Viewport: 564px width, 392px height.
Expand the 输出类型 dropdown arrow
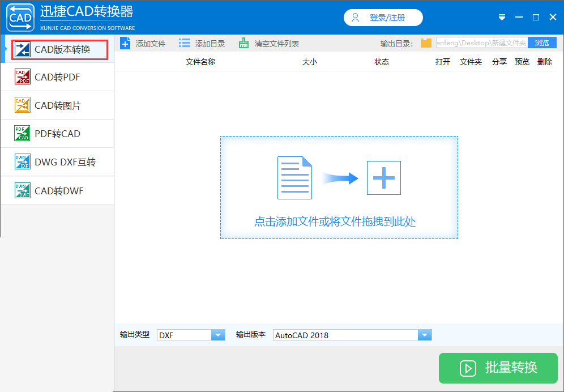(x=218, y=335)
